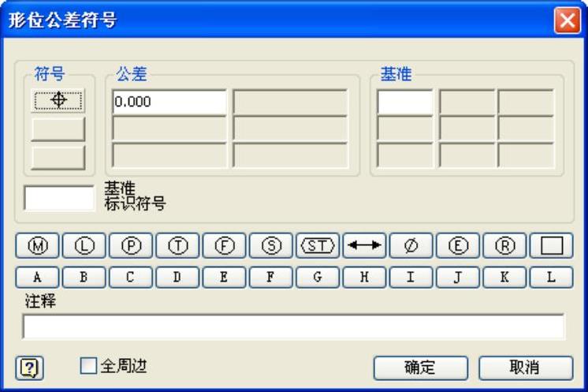Click the 取消 button
Viewport: 588px width, 392px height.
point(526,368)
